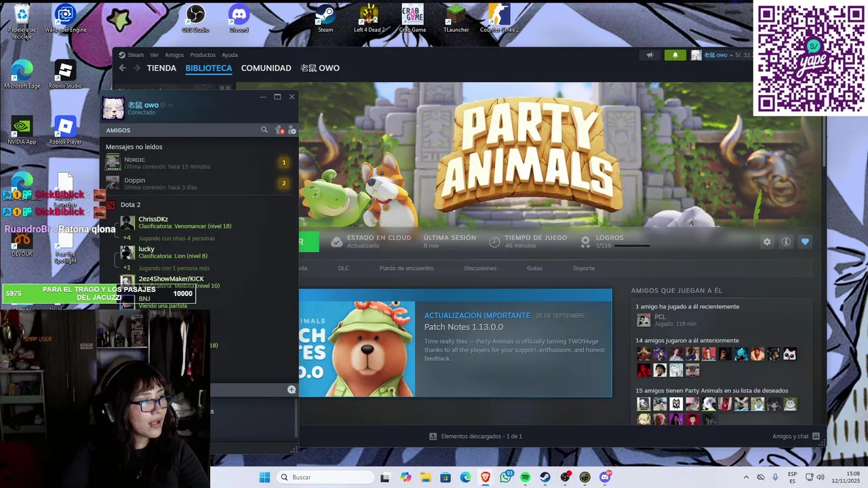
Task: Go back with Steam back arrow
Action: pyautogui.click(x=123, y=68)
